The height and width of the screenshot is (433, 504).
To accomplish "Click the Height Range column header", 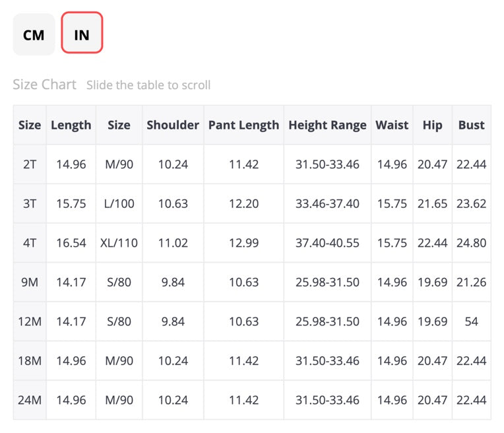I will pyautogui.click(x=327, y=125).
